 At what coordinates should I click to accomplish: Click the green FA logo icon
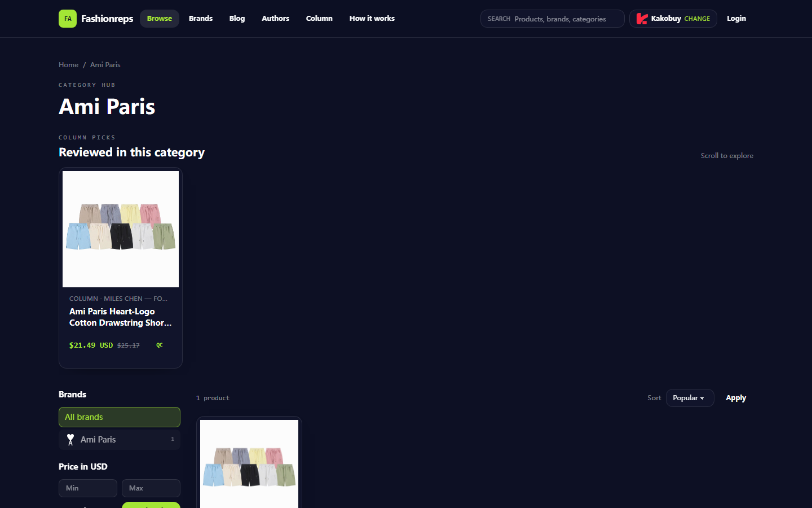coord(68,19)
